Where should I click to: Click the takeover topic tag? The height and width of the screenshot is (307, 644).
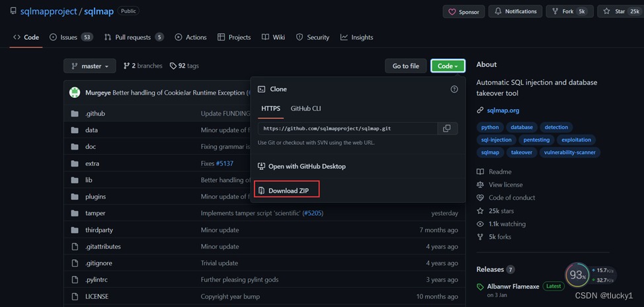coord(522,152)
